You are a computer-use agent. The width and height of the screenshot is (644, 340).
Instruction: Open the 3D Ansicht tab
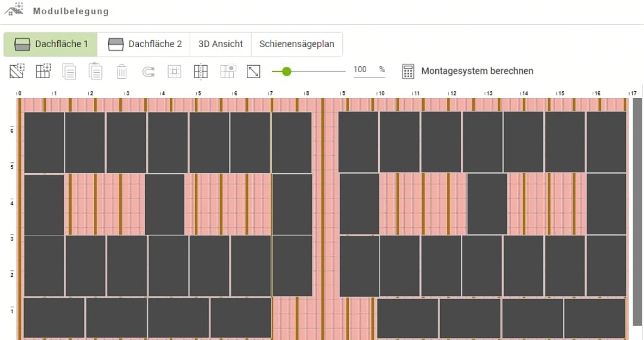click(x=220, y=44)
